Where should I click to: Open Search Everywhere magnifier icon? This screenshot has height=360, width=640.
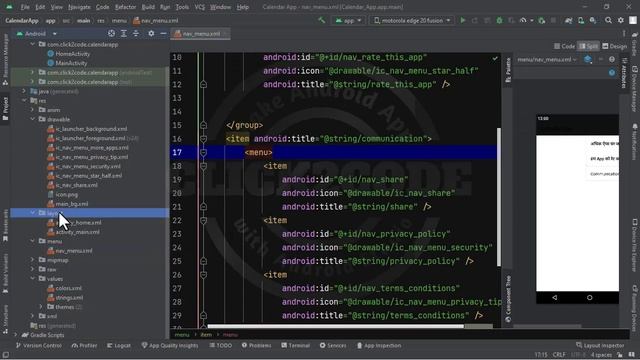tap(608, 20)
